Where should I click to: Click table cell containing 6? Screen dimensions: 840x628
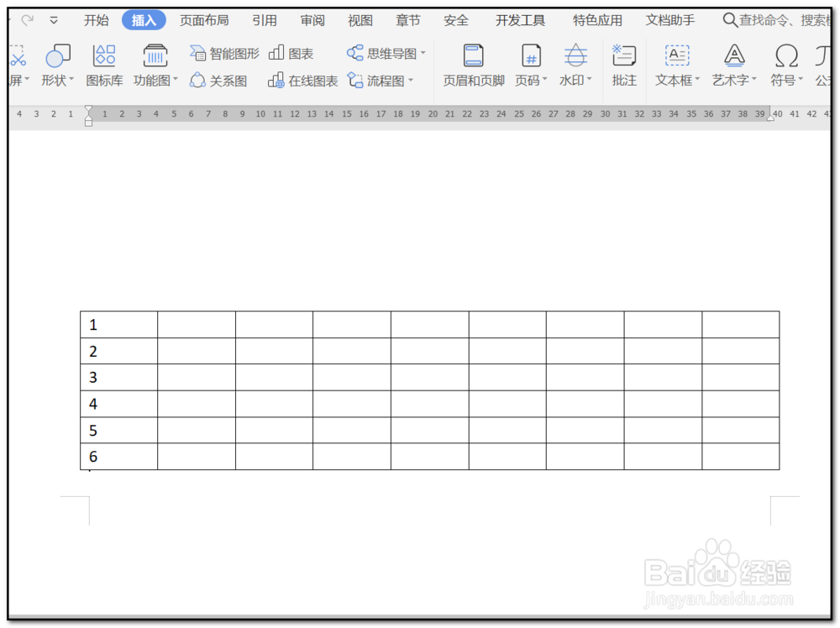119,456
